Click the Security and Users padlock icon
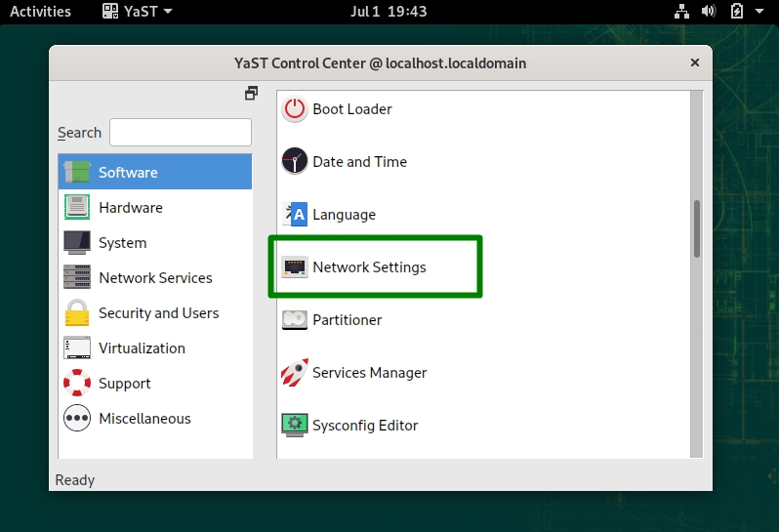The height and width of the screenshot is (532, 779). [x=77, y=312]
